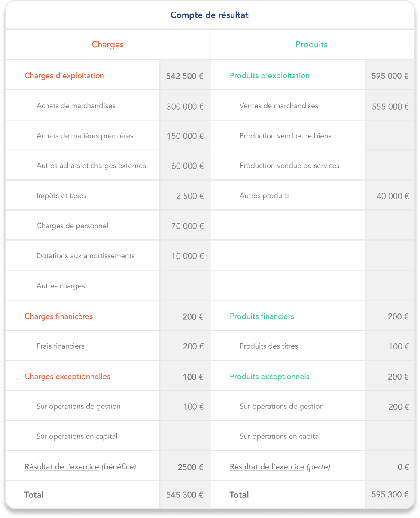
Task: Click the Ventes de marchandises row label
Action: click(279, 106)
